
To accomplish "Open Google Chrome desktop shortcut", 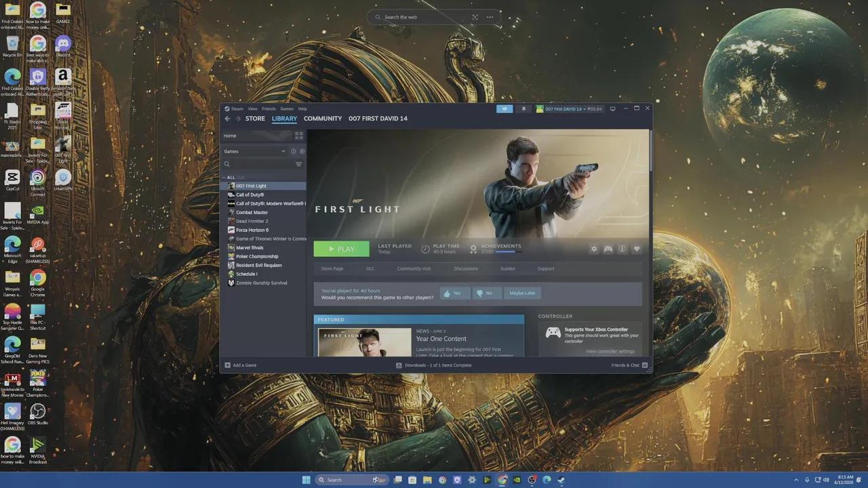I will pos(38,282).
